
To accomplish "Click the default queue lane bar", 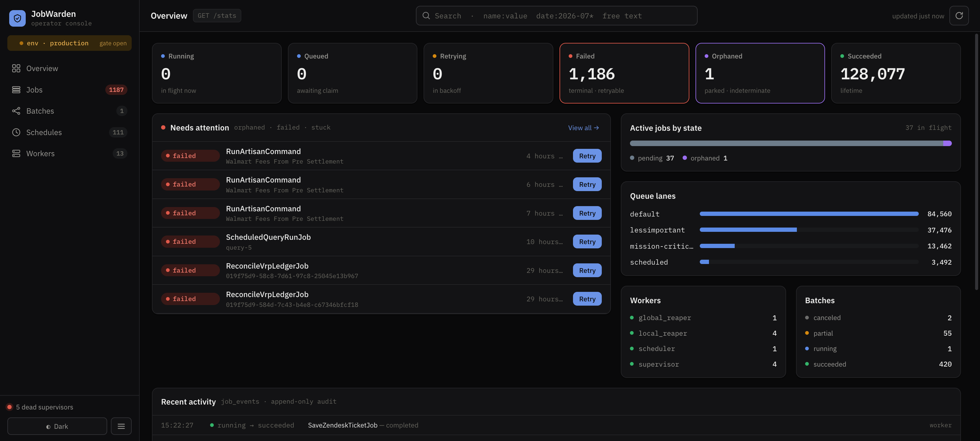I will [x=809, y=214].
